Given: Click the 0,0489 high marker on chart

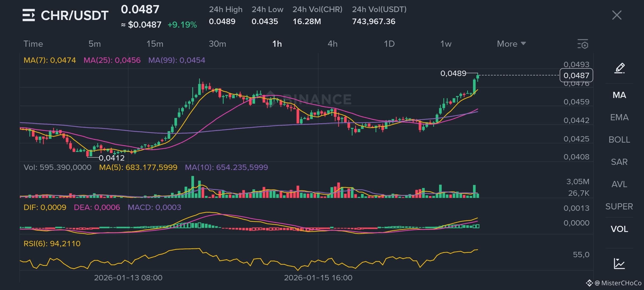Looking at the screenshot, I should point(453,73).
